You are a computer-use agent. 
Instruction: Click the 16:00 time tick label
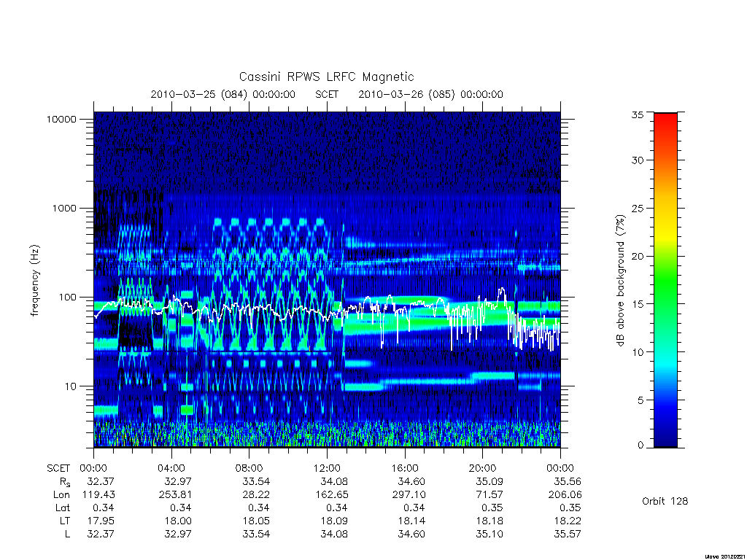[404, 469]
